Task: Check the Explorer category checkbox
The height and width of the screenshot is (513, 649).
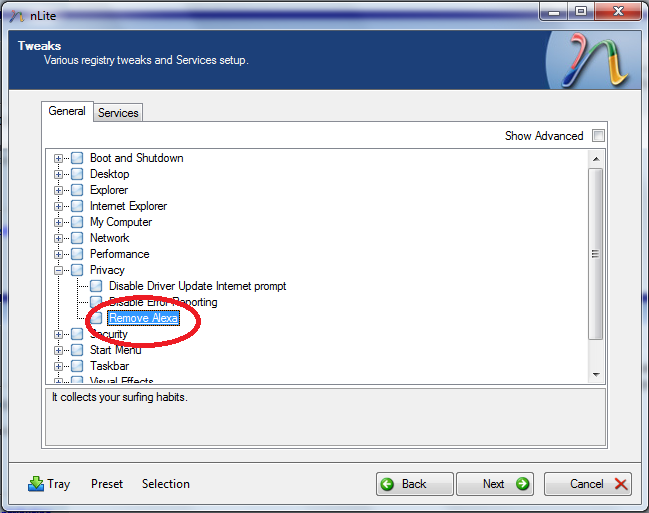Action: click(x=77, y=190)
